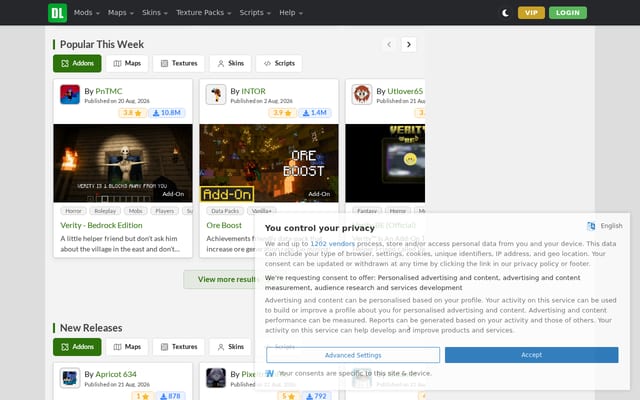
Task: Click the 3.9 star rating badge
Action: point(282,113)
